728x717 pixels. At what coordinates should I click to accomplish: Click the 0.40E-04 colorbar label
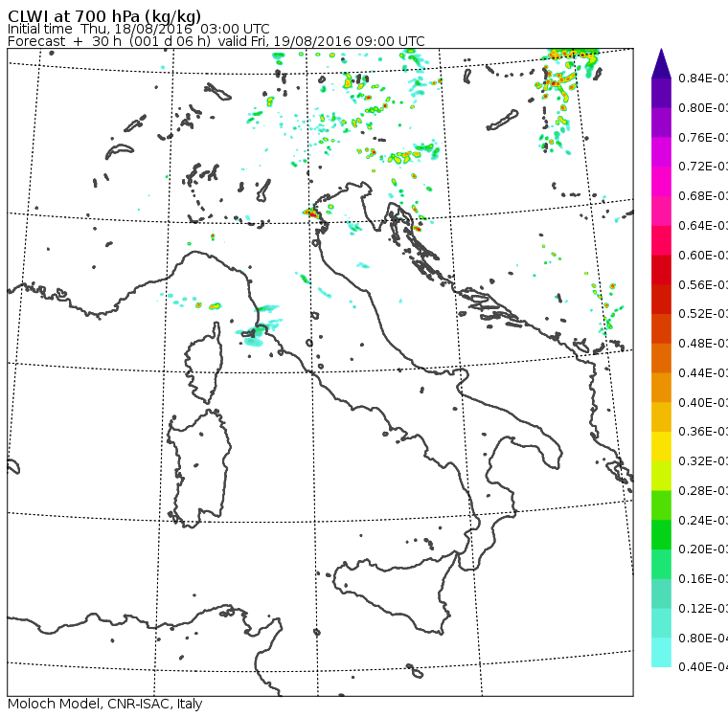tap(703, 667)
